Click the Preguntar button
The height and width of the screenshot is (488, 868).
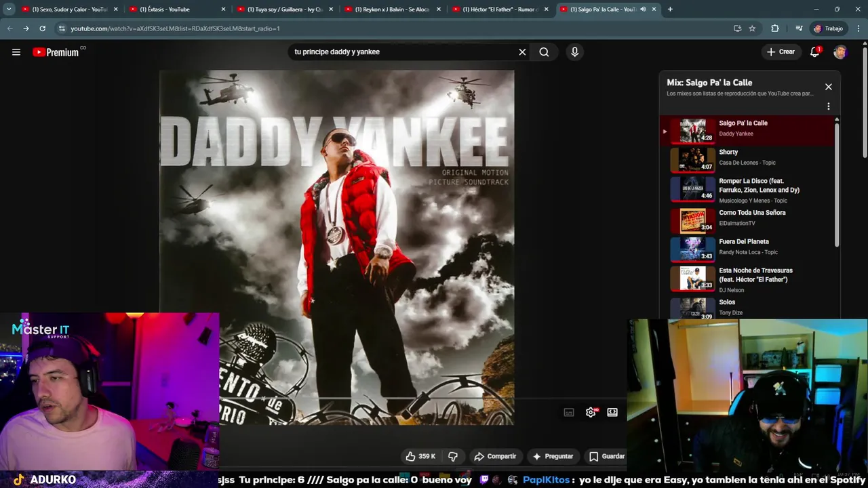click(553, 456)
